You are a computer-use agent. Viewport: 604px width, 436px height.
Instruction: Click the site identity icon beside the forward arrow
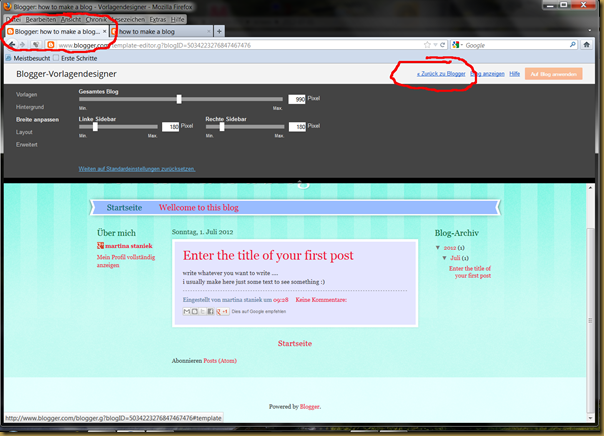click(36, 45)
